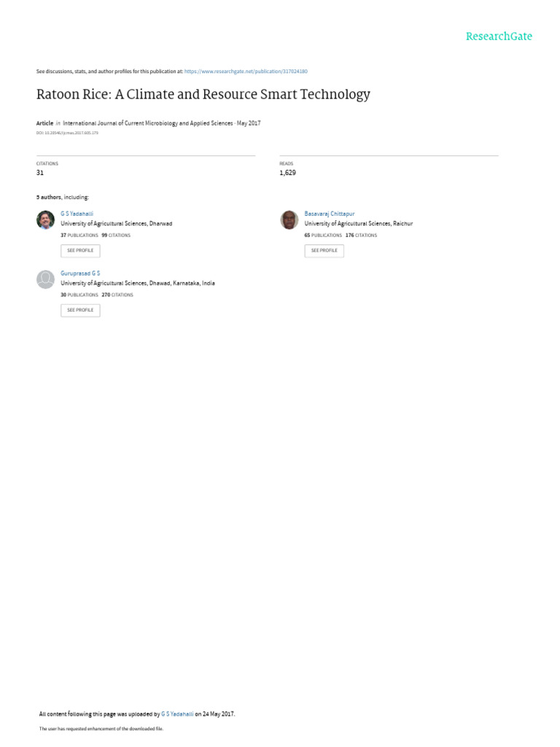Click the journal name International Journal of Current Microbiology
Image resolution: width=560 pixels, height=747 pixels.
pos(147,123)
